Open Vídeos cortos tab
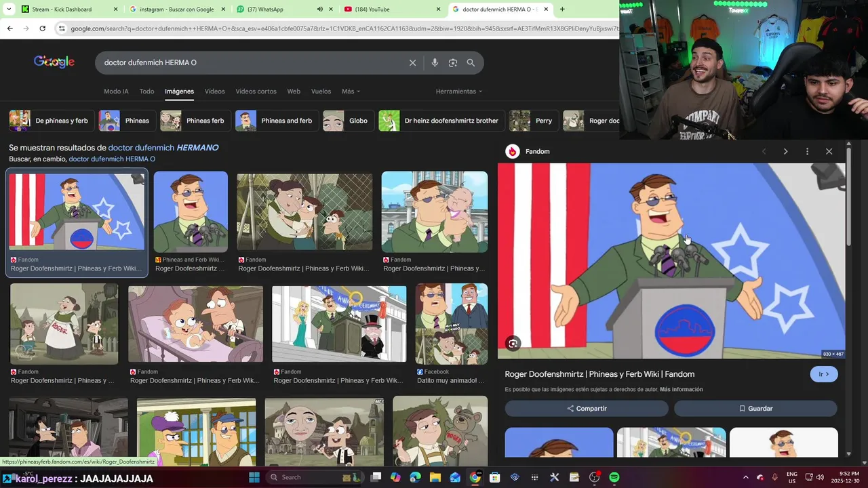 [x=256, y=91]
